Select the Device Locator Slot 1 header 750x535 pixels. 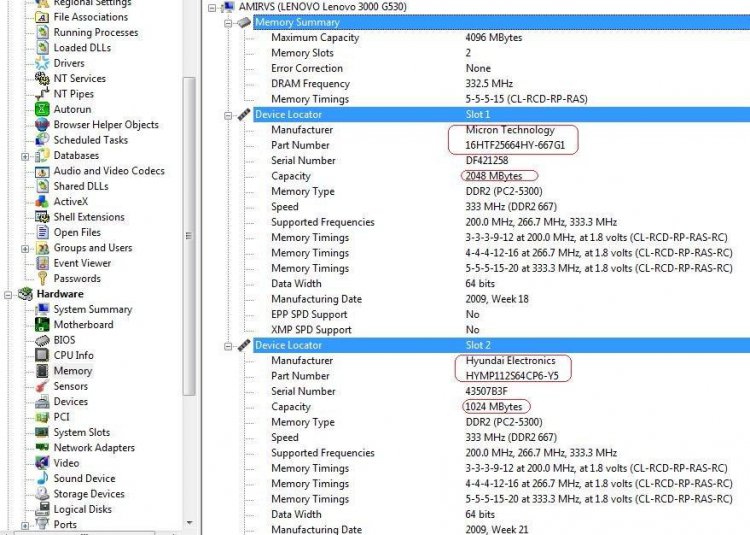pyautogui.click(x=501, y=115)
